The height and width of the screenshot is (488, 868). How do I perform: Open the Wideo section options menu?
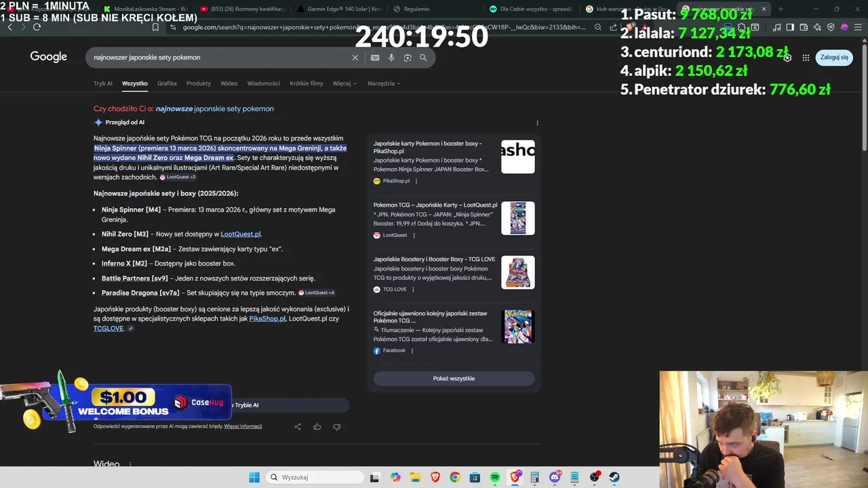(x=130, y=465)
